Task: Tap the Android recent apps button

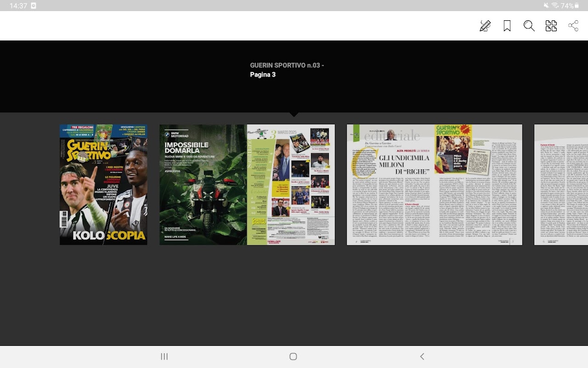Action: (x=164, y=356)
